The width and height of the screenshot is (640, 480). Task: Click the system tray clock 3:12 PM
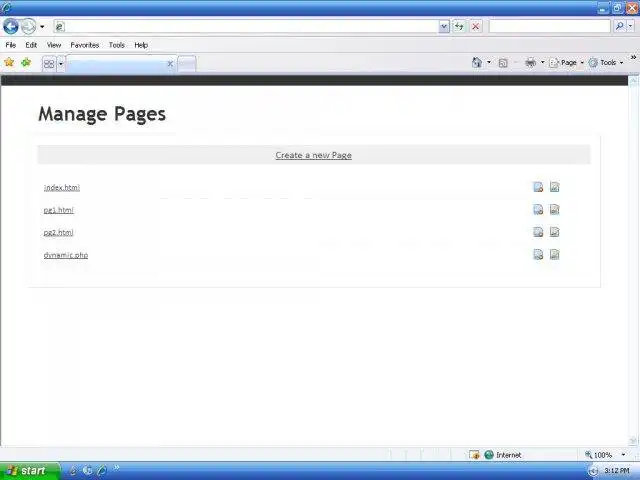click(x=617, y=471)
